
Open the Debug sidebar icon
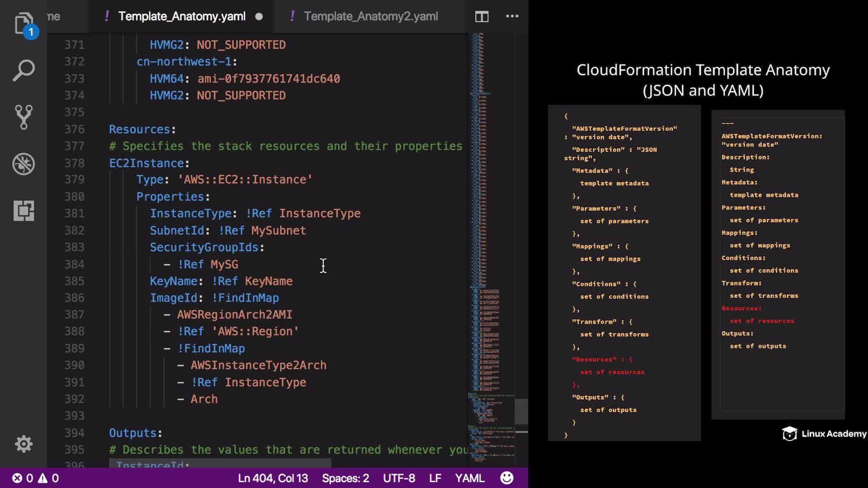click(x=24, y=164)
